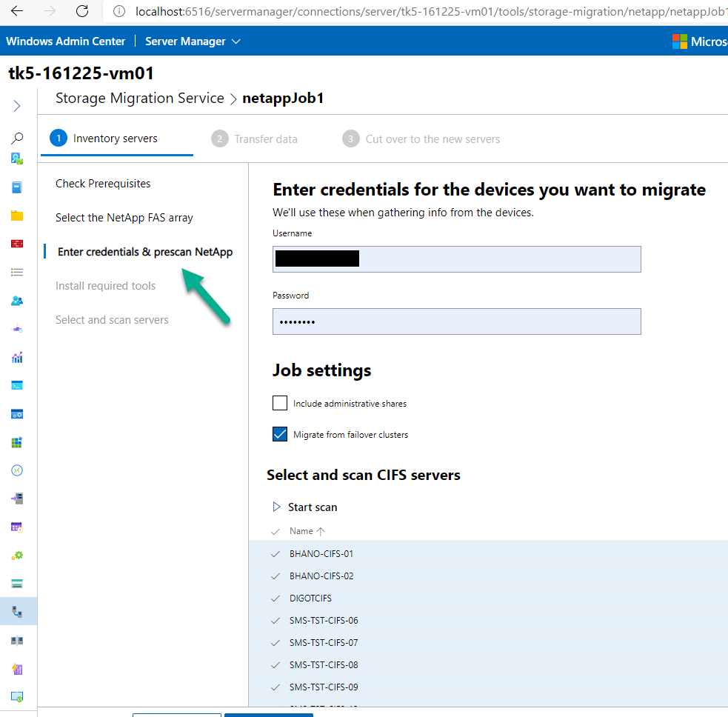
Task: Reload the page with the refresh icon
Action: click(82, 11)
